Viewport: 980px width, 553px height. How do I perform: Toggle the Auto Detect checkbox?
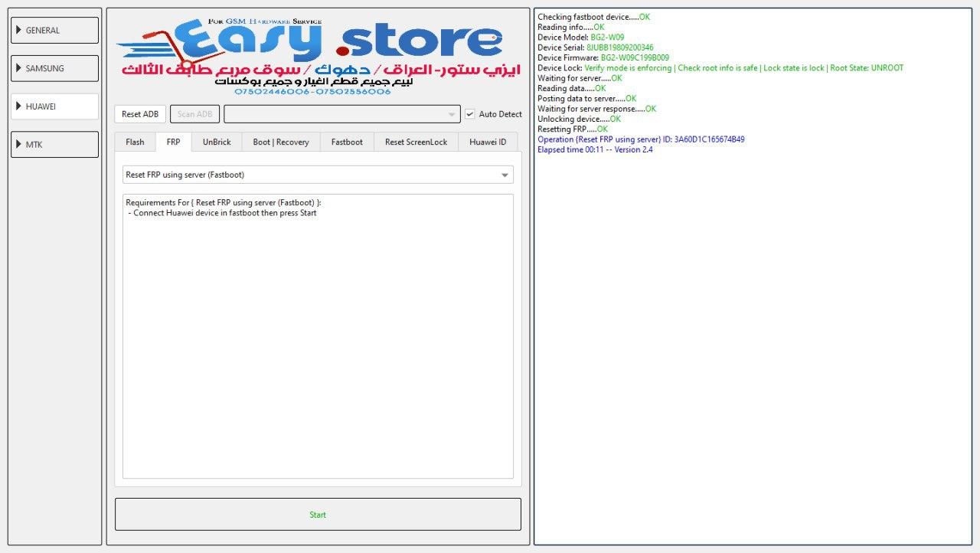click(470, 114)
